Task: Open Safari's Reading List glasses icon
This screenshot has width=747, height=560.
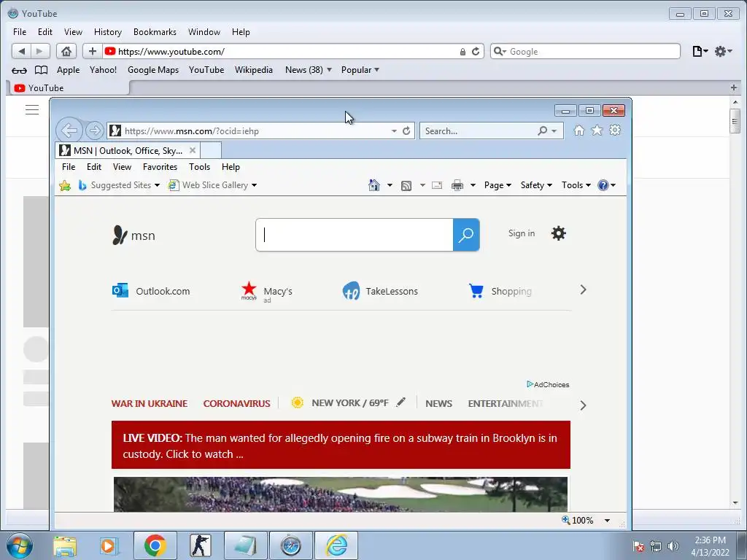Action: [19, 71]
